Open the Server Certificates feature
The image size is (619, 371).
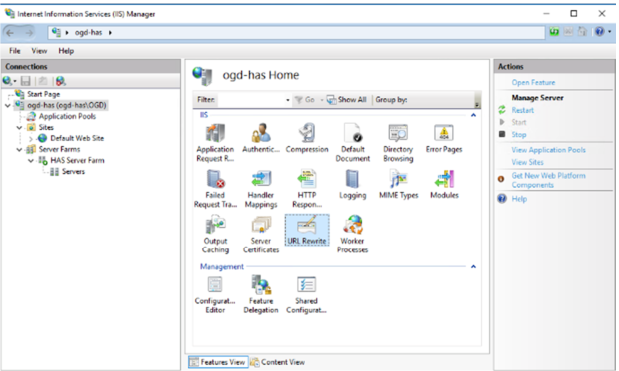261,234
